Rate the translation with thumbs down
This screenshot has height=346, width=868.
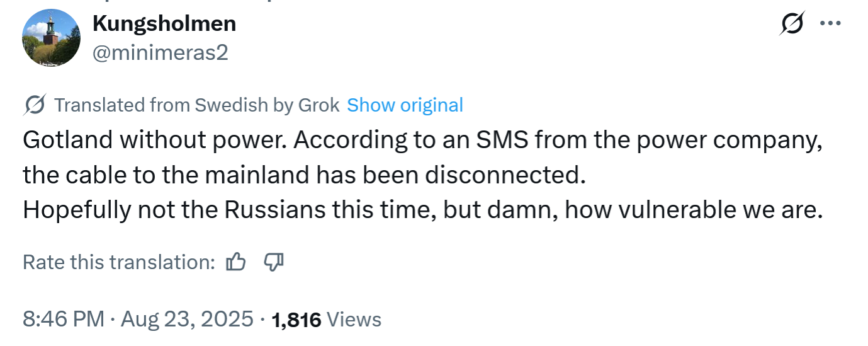point(273,262)
